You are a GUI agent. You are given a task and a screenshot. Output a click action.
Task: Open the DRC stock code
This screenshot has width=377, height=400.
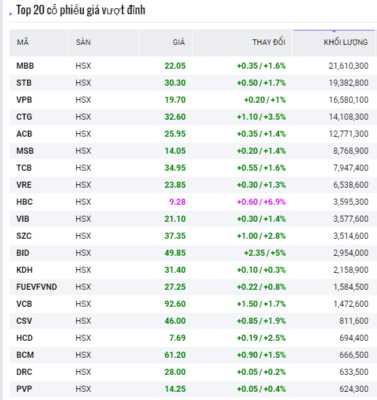click(x=24, y=372)
